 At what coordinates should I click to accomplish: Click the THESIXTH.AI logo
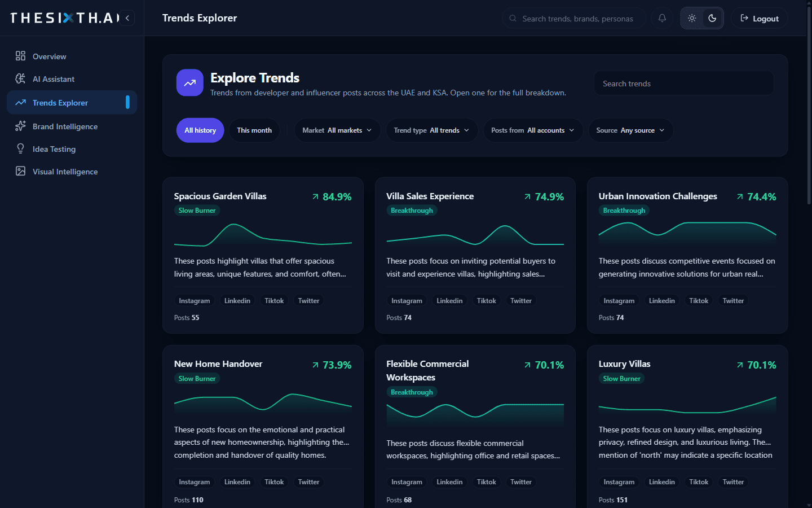64,18
